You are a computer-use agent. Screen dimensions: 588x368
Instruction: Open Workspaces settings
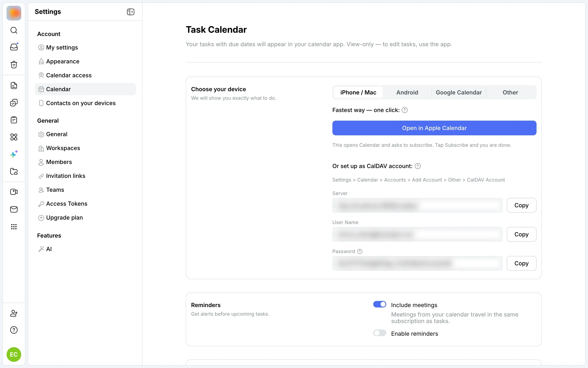coord(85,148)
